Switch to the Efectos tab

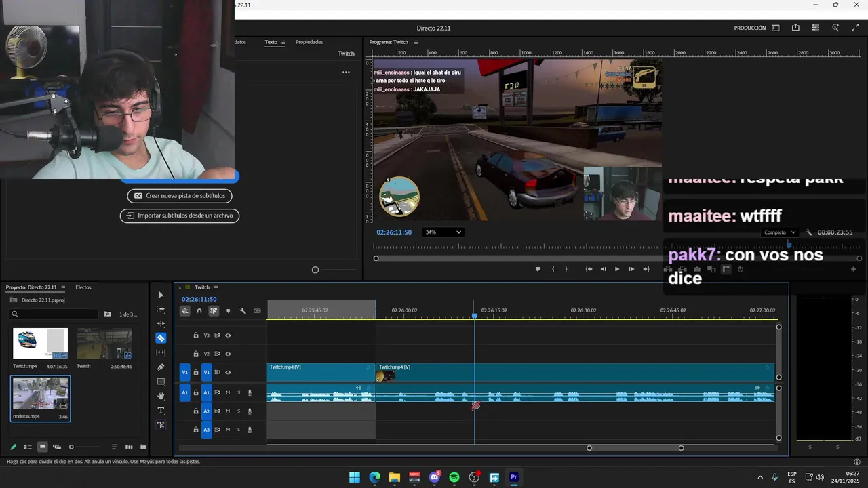(83, 287)
